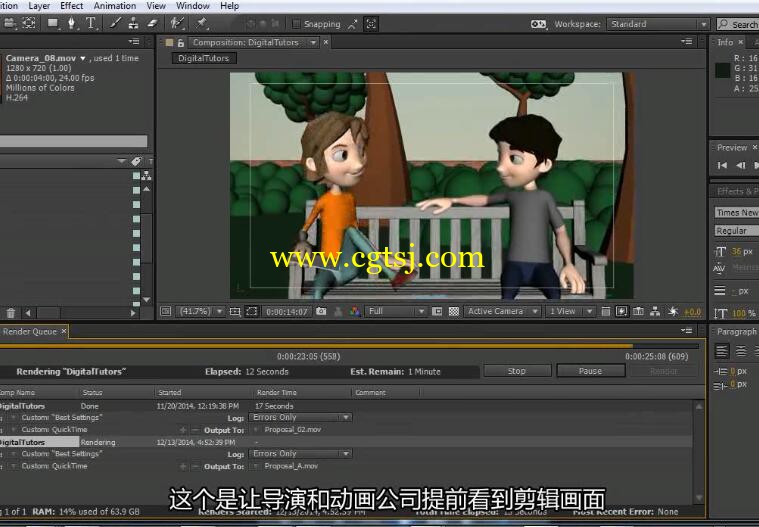This screenshot has width=759, height=527.
Task: Open Camera_08.mov footage name dropdown arrow
Action: 83,58
